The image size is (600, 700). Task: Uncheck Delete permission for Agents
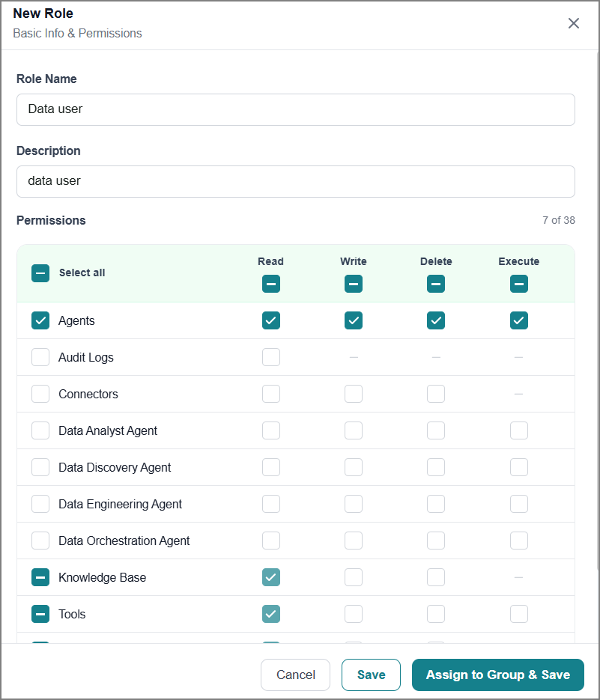pyautogui.click(x=436, y=320)
